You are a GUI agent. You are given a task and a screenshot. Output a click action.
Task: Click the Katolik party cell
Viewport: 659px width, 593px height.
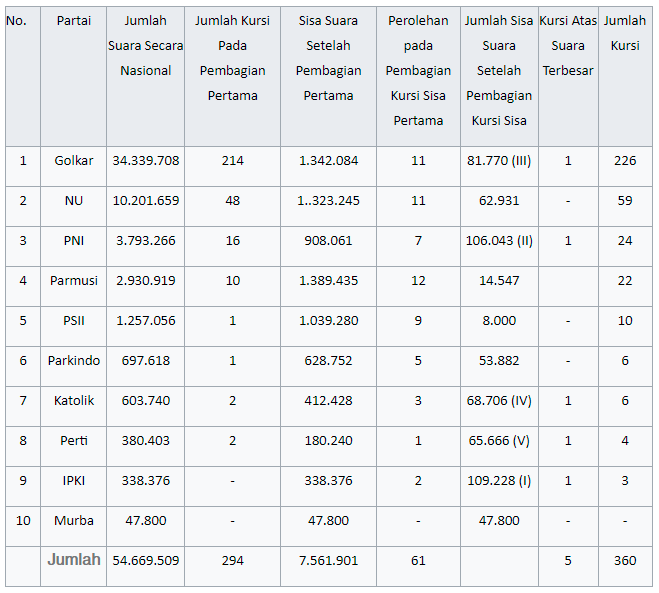[x=73, y=401]
